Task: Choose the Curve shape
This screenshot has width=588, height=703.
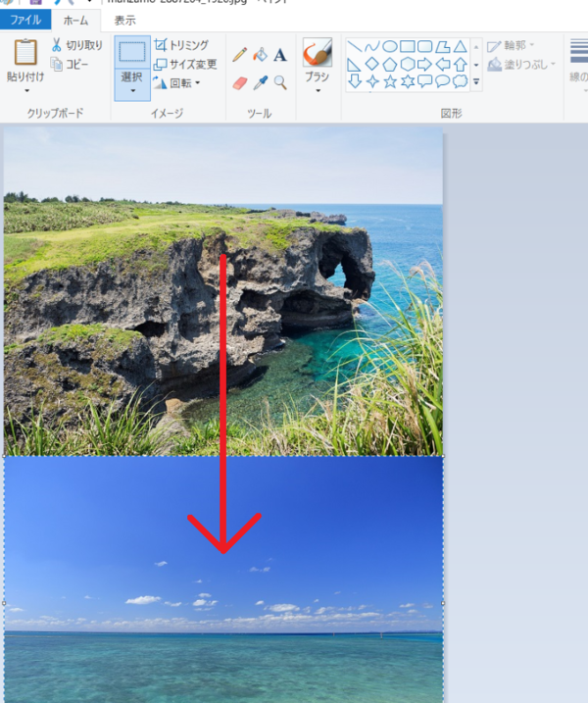Action: pos(372,46)
